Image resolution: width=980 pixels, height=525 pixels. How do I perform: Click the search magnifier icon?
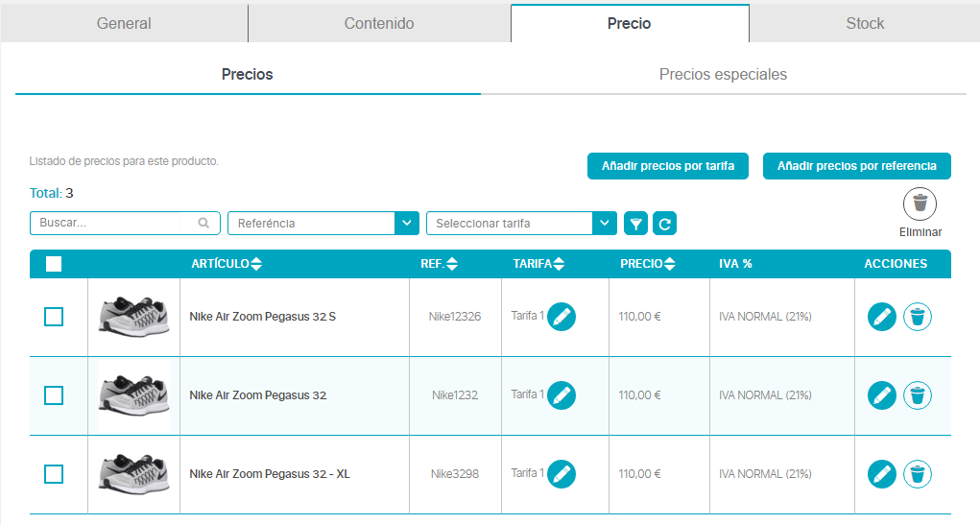[203, 223]
